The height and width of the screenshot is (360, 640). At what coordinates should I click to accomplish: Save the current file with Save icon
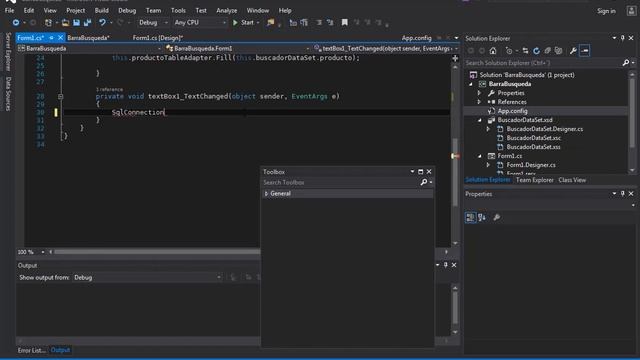point(76,23)
